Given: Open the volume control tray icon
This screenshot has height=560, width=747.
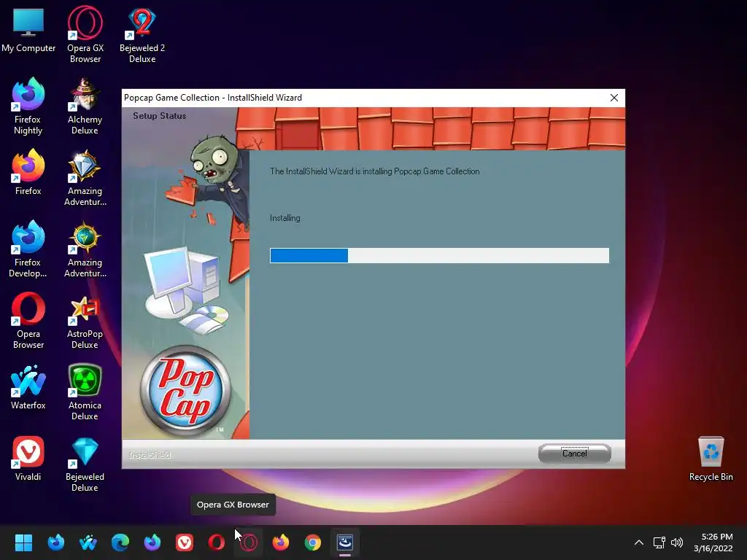Looking at the screenshot, I should [676, 542].
